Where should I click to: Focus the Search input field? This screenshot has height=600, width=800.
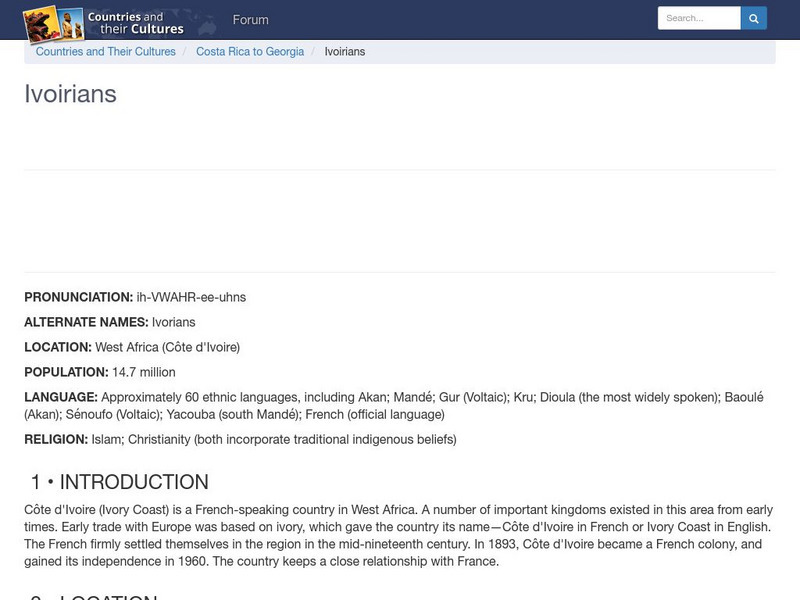(x=699, y=18)
